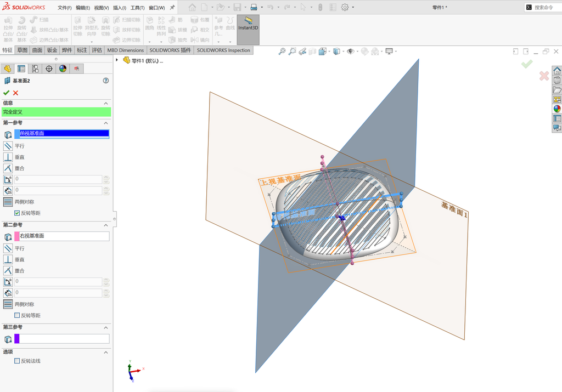Open the 视图(V) menu
This screenshot has width=562, height=392.
(x=102, y=8)
